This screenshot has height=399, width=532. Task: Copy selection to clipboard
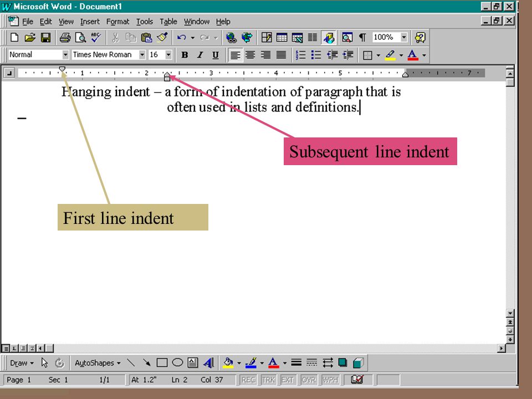131,37
